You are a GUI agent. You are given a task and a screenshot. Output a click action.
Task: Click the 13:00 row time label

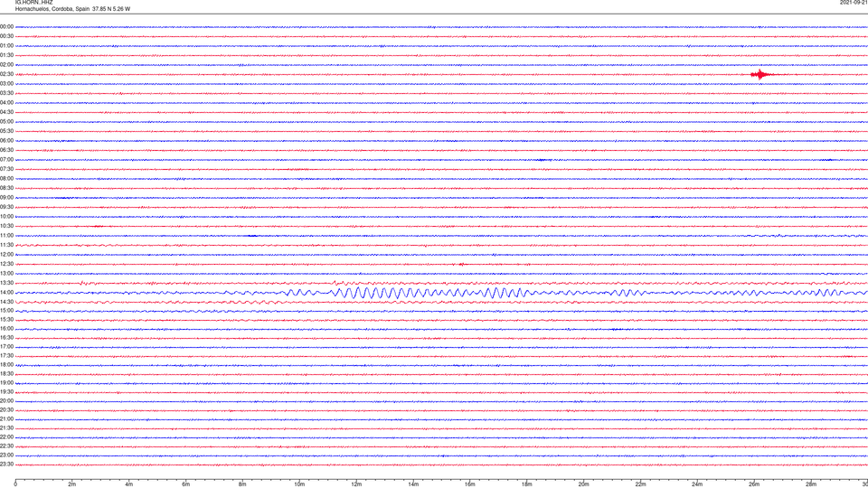(6, 273)
